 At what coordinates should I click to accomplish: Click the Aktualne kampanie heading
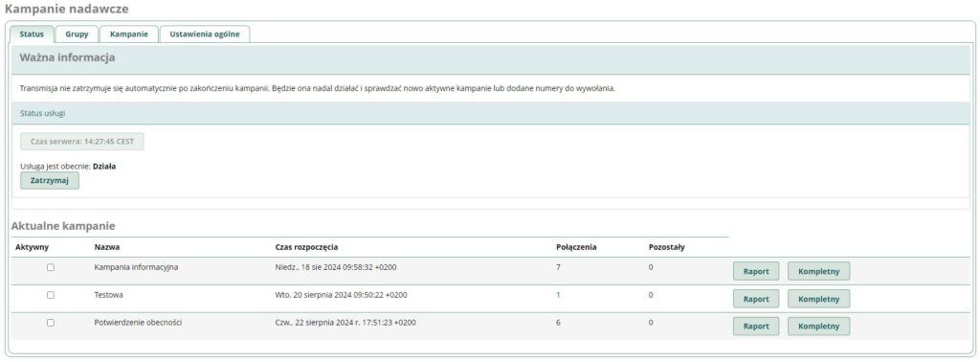pyautogui.click(x=63, y=226)
